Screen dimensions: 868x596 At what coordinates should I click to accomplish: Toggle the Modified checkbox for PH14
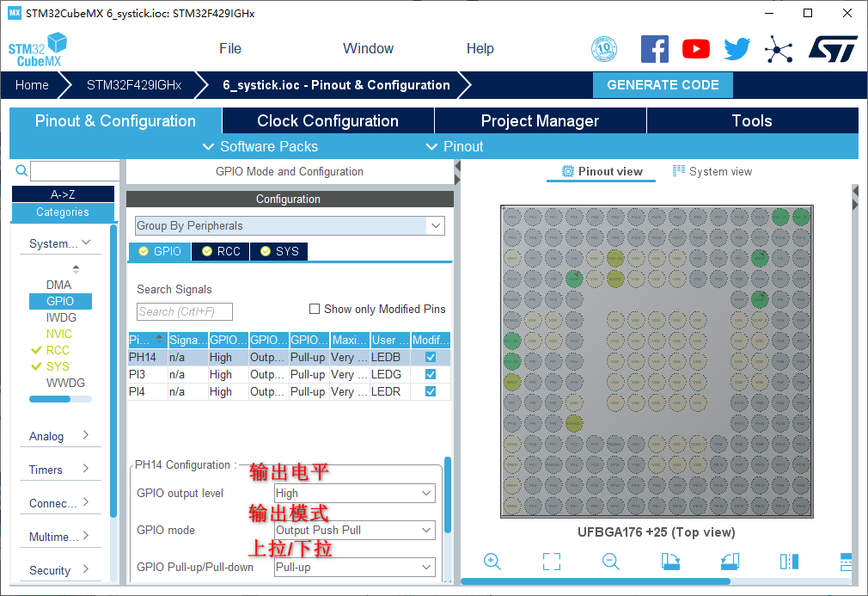431,357
